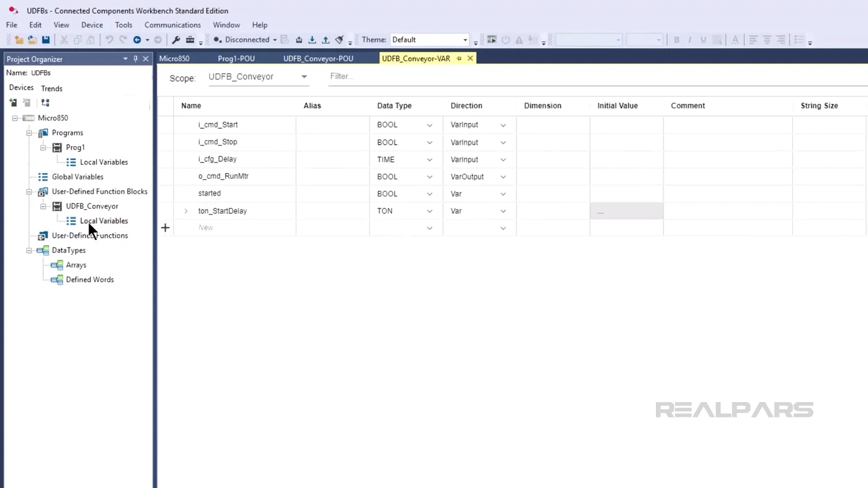
Task: Click the tree view icon in Project Organizer
Action: tap(45, 103)
